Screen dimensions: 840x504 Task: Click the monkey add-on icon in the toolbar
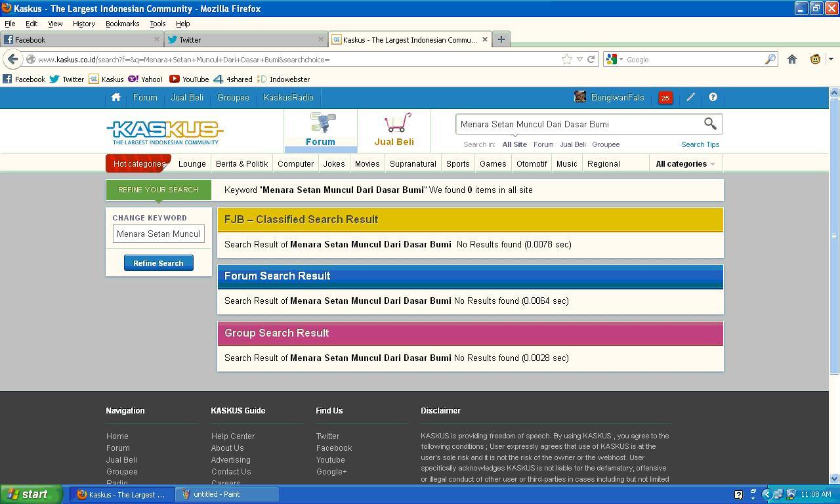click(x=815, y=59)
